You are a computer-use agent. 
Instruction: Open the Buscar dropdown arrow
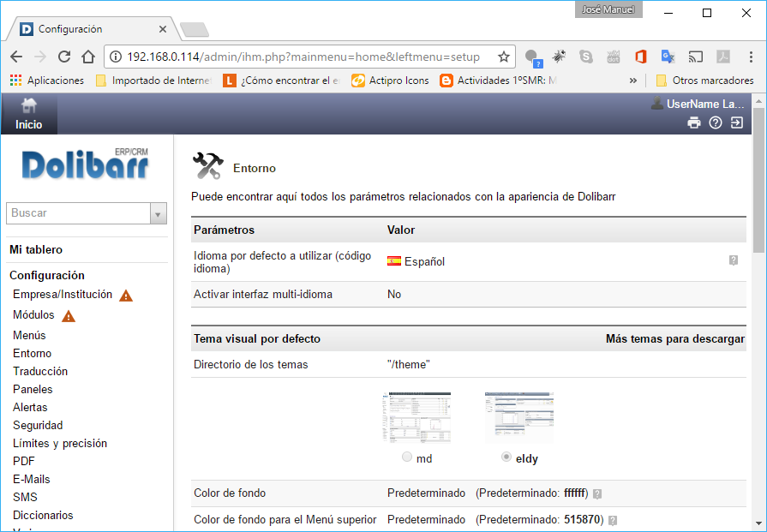click(158, 213)
